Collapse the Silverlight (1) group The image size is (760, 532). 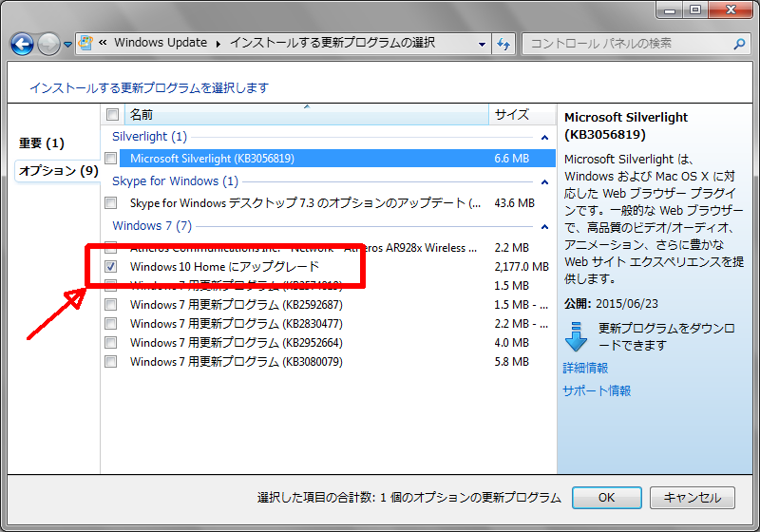[544, 138]
